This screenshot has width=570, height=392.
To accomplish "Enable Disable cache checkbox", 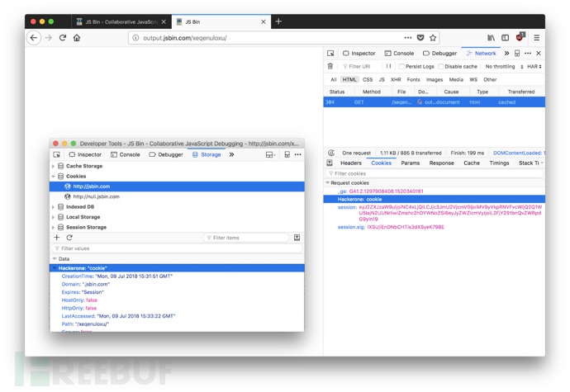I will (440, 67).
